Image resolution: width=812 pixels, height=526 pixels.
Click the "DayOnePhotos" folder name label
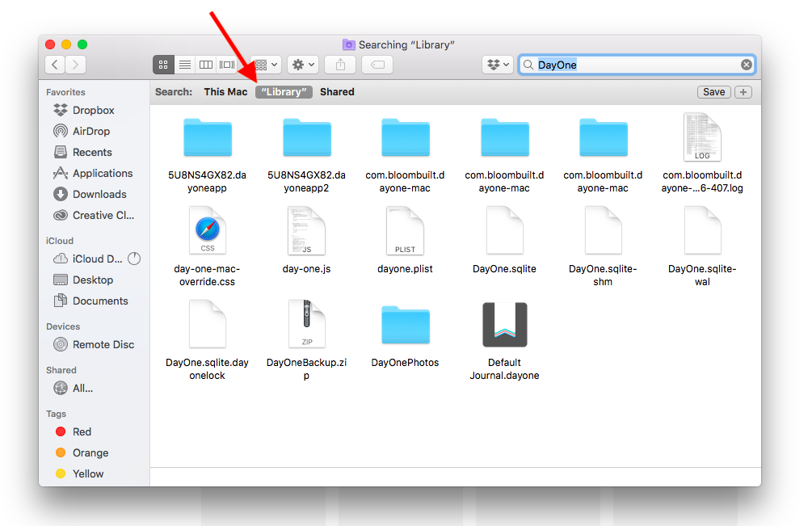[405, 363]
